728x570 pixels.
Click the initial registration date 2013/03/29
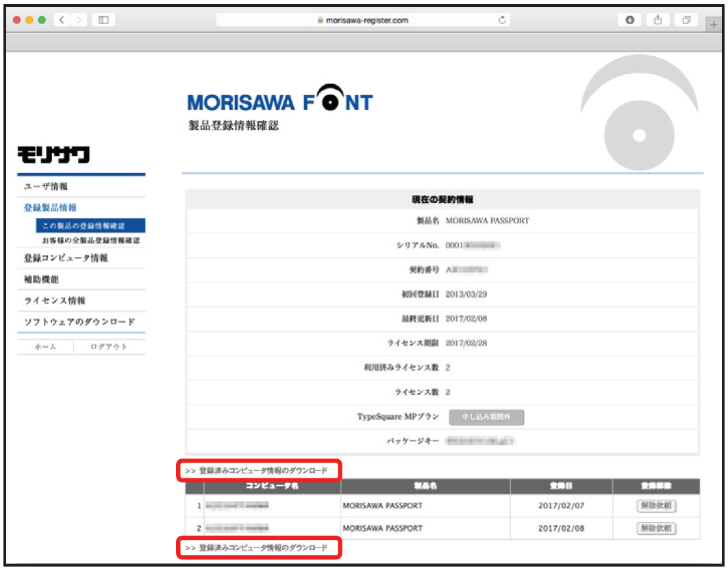click(466, 294)
